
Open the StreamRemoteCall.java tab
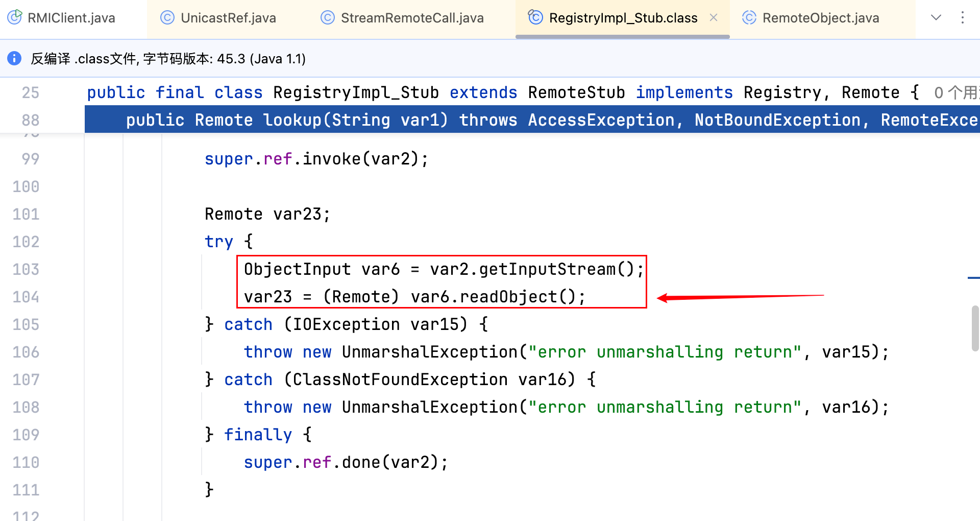[412, 18]
